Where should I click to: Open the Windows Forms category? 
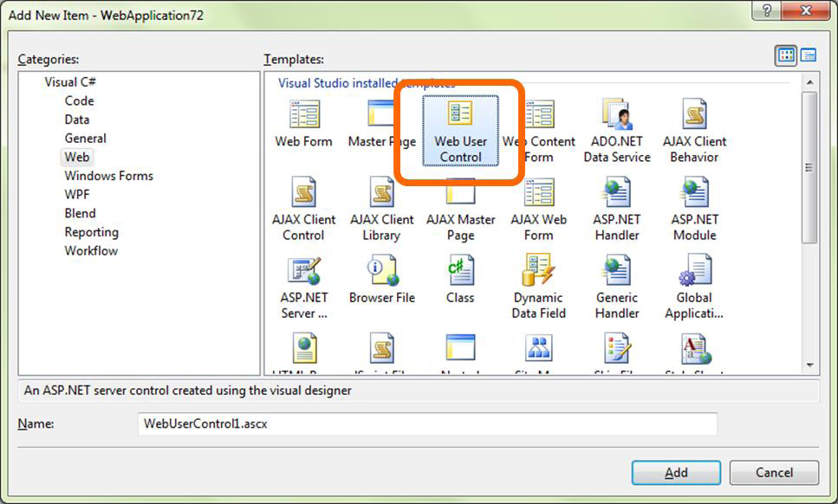tap(109, 176)
